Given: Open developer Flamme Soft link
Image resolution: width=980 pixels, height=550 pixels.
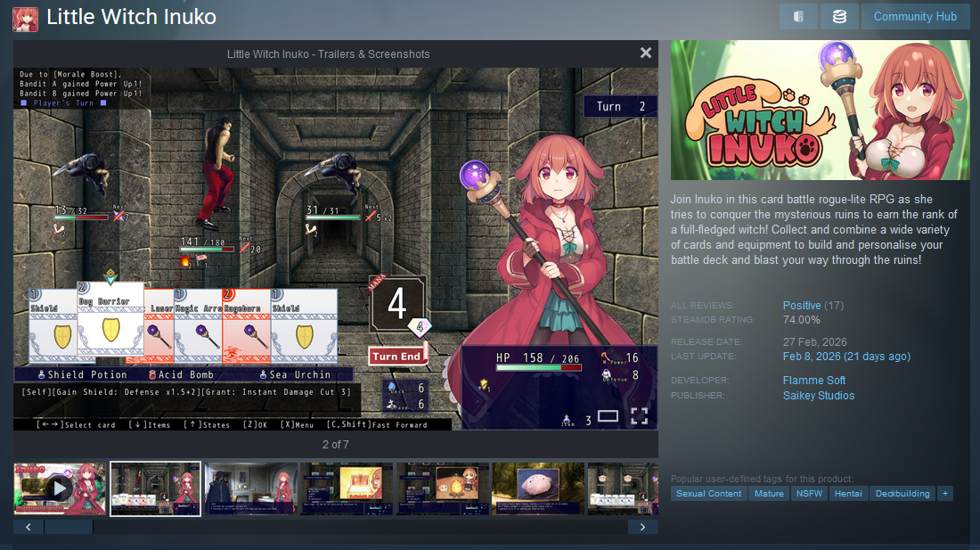Looking at the screenshot, I should 813,380.
